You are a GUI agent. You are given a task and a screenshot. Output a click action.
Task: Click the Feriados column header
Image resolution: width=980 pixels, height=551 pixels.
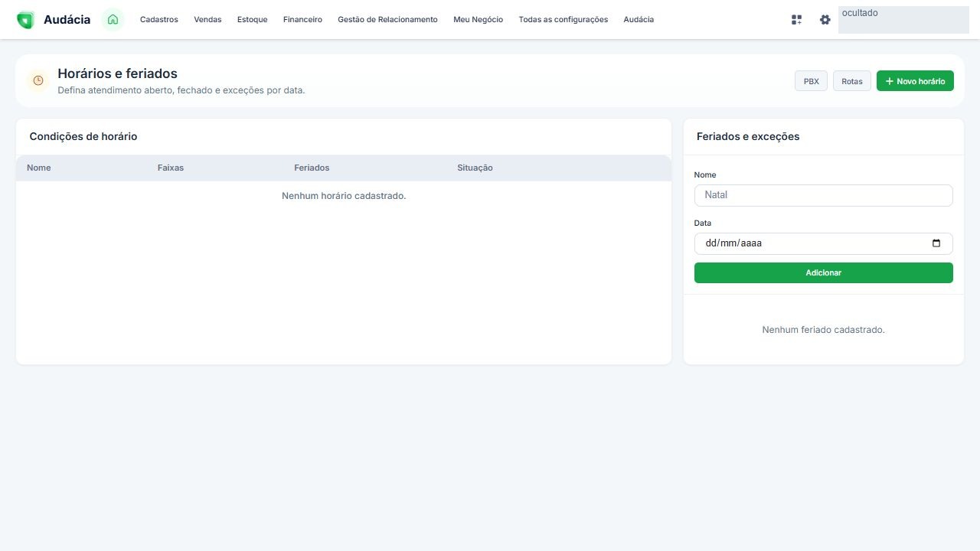[312, 168]
